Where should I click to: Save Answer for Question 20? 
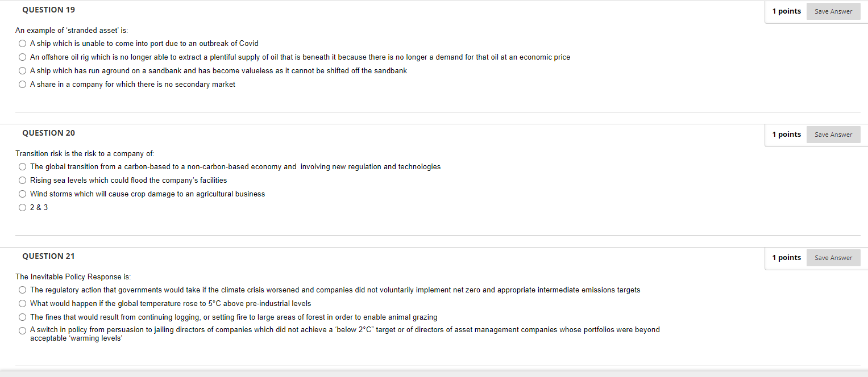(x=833, y=134)
